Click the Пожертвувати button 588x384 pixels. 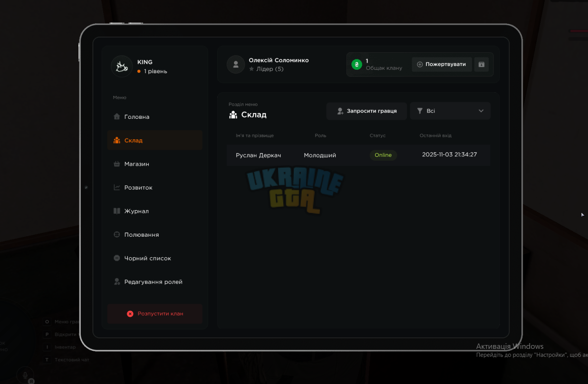[442, 64]
